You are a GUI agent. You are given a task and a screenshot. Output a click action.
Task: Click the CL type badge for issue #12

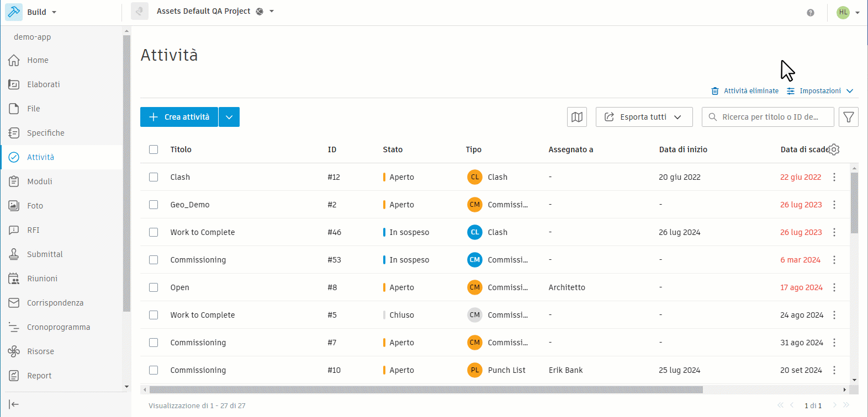pyautogui.click(x=475, y=177)
